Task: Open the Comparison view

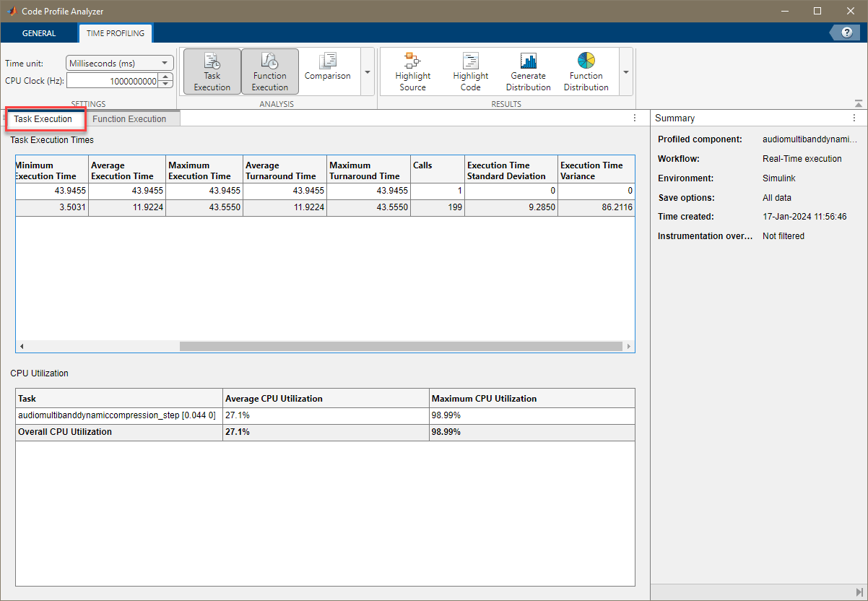Action: (327, 68)
